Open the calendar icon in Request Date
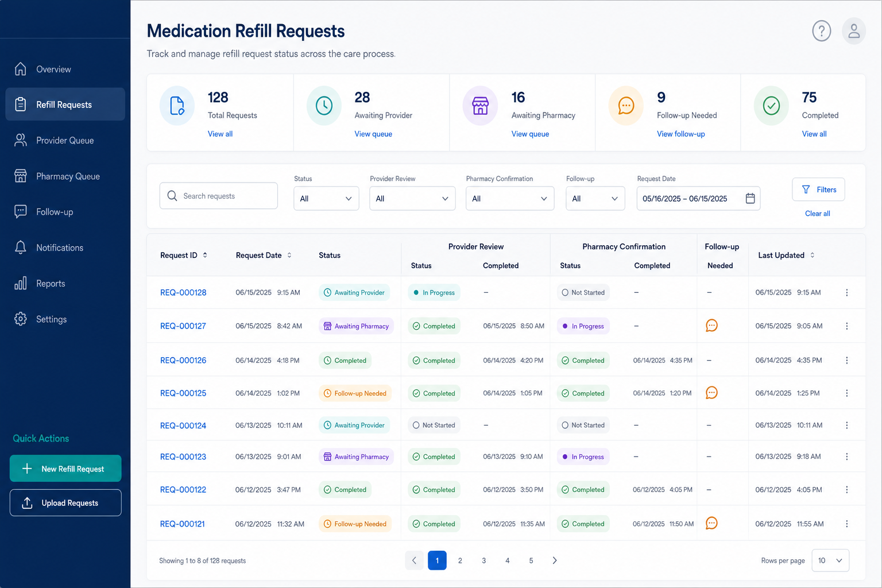The height and width of the screenshot is (588, 882). pyautogui.click(x=750, y=199)
